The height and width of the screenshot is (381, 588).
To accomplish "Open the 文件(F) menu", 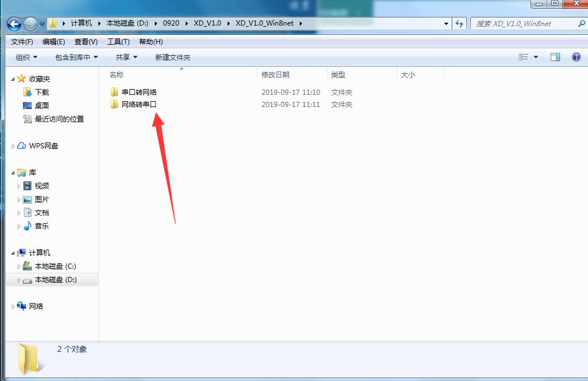I will tap(22, 41).
